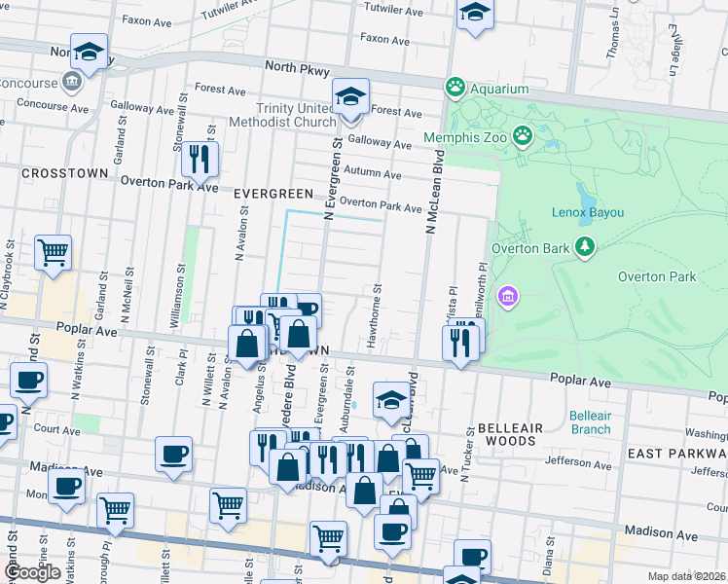Open the cafe marker left of N Watkins St
This screenshot has height=584, width=728.
[x=29, y=383]
